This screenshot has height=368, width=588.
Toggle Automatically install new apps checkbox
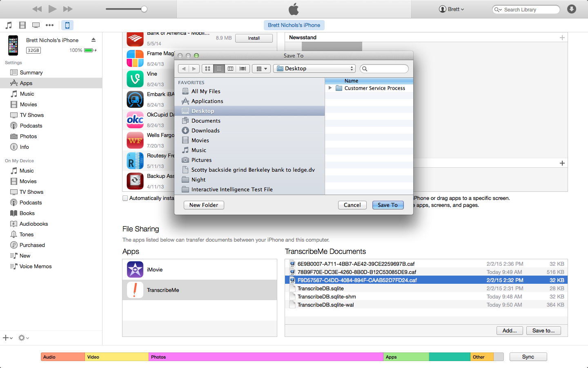(x=125, y=198)
